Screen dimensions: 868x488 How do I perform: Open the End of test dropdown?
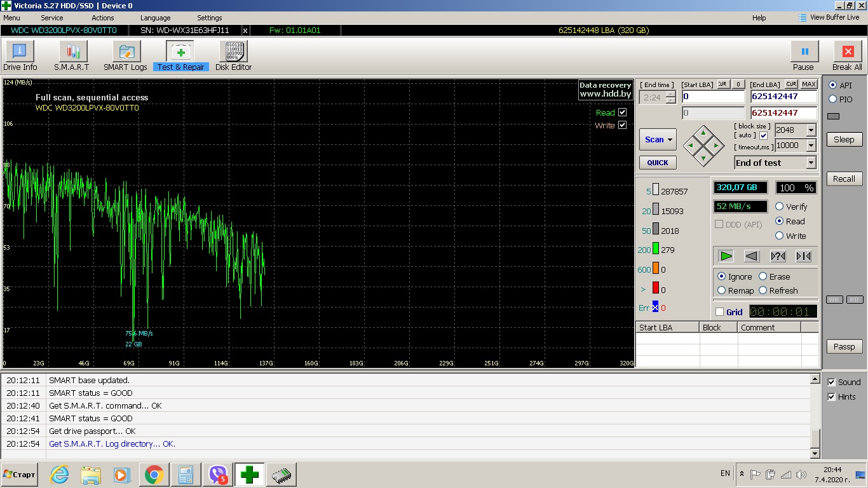point(811,163)
